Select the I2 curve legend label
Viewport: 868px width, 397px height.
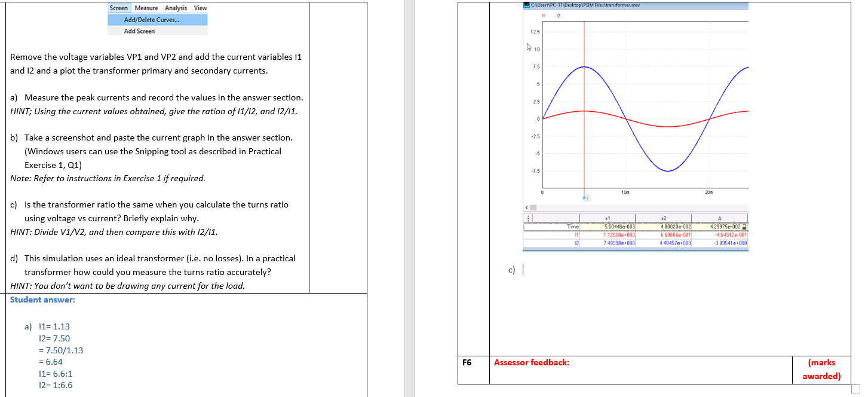(x=558, y=15)
